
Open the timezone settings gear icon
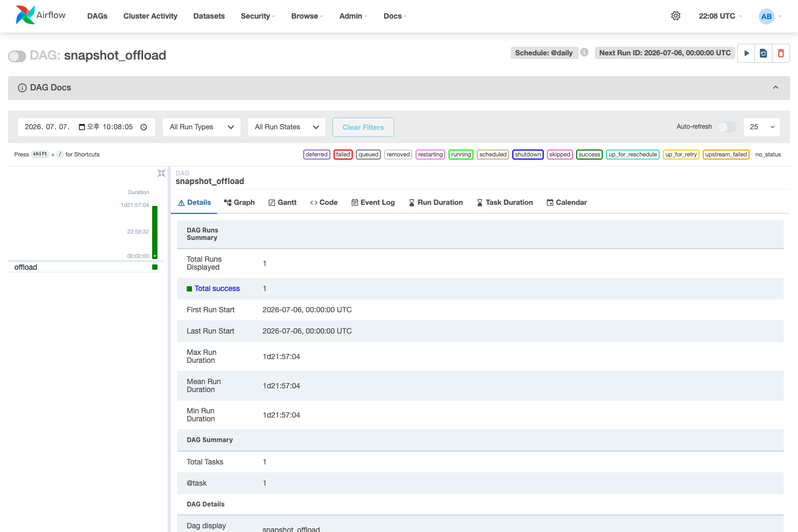(x=676, y=16)
